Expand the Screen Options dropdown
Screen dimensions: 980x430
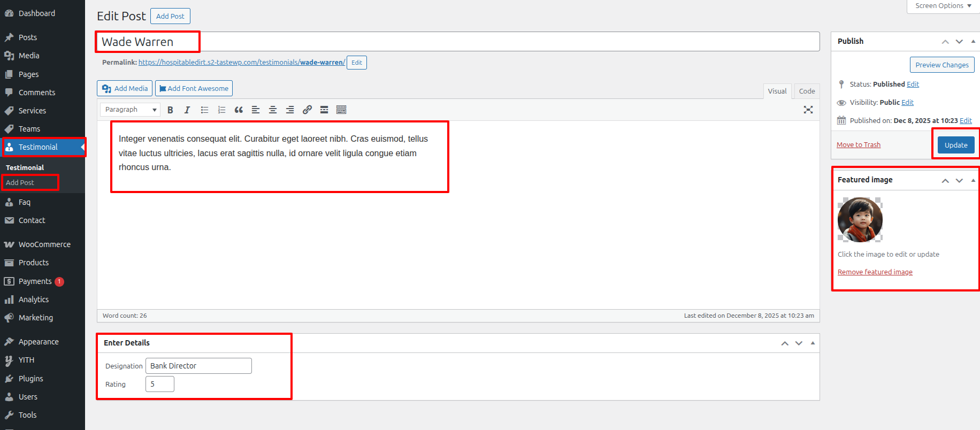click(943, 6)
